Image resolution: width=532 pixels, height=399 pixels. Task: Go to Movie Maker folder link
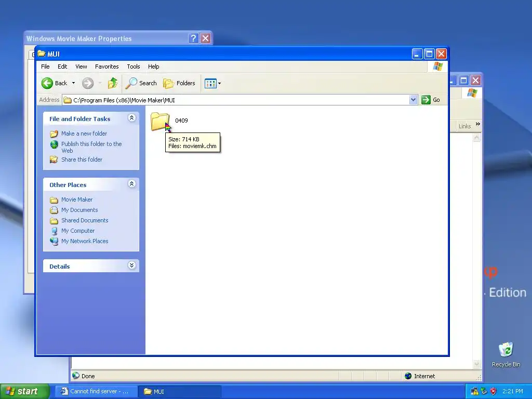pyautogui.click(x=77, y=199)
